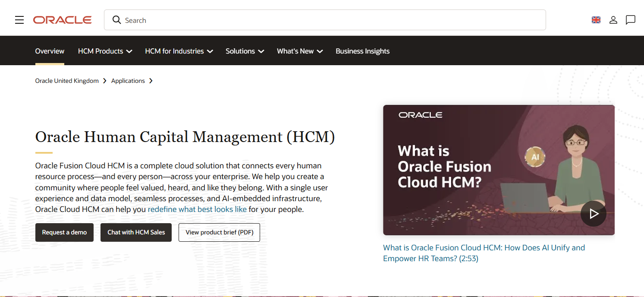
Task: Focus the Search input field
Action: click(325, 20)
